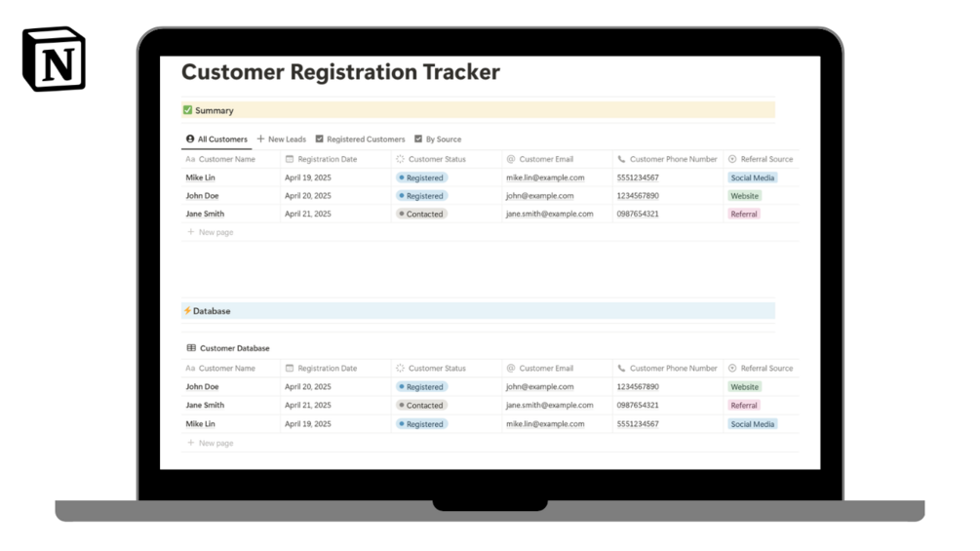Viewport: 980px width, 551px height.
Task: Switch to the All Customers view tab
Action: 216,138
